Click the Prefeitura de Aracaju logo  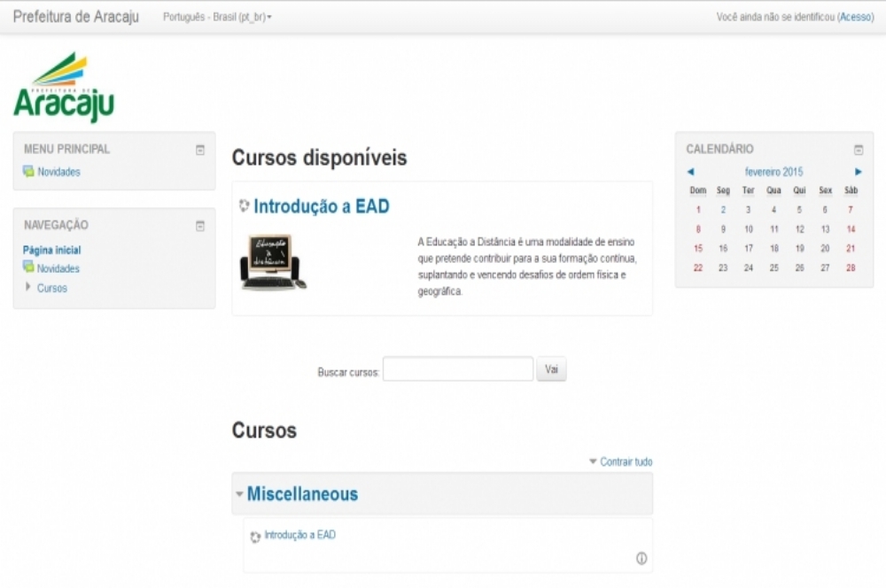point(64,87)
